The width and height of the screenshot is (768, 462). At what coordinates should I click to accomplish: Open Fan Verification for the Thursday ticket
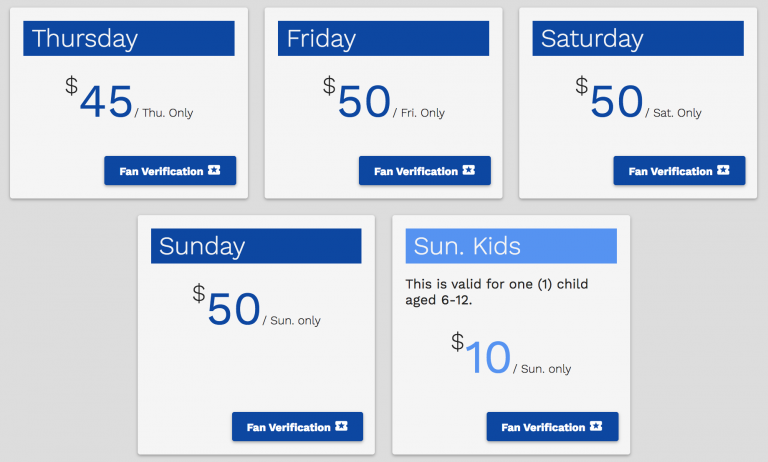[170, 170]
